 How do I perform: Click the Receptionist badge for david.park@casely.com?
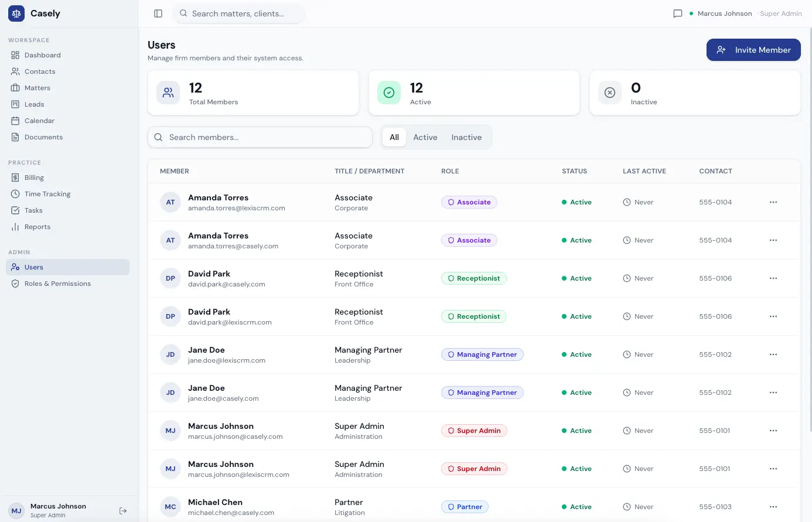(474, 278)
